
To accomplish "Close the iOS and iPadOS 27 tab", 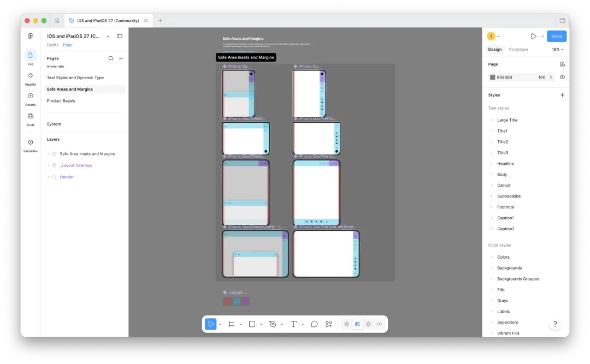I will pos(146,21).
